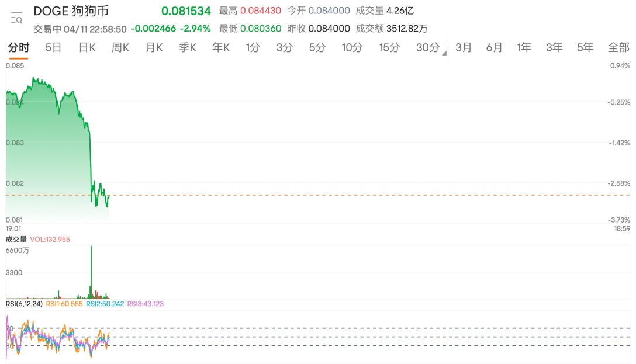Click the 0.085 price axis label
Image resolution: width=636 pixels, height=364 pixels.
tap(15, 65)
